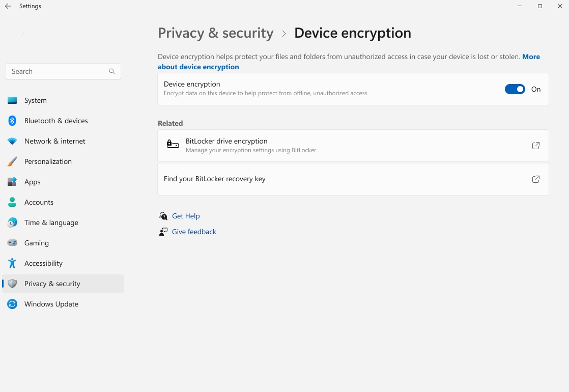
Task: Select the System icon in the sidebar
Action: tap(12, 100)
